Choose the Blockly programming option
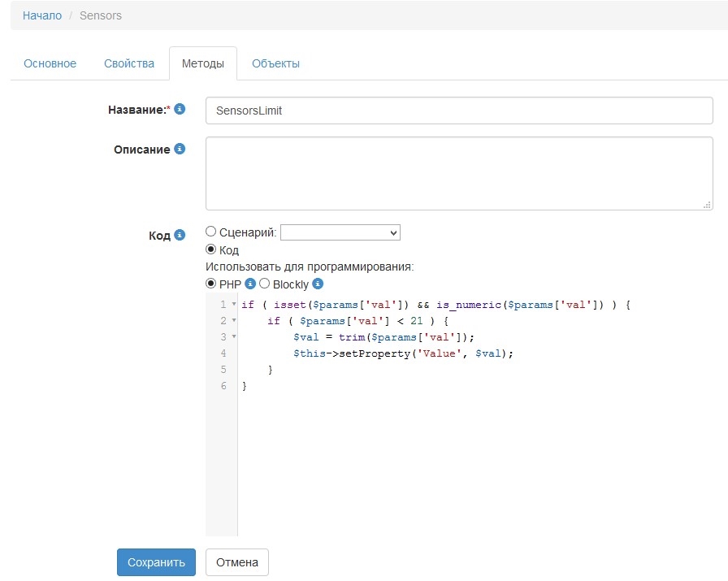728x581 pixels. 264,284
